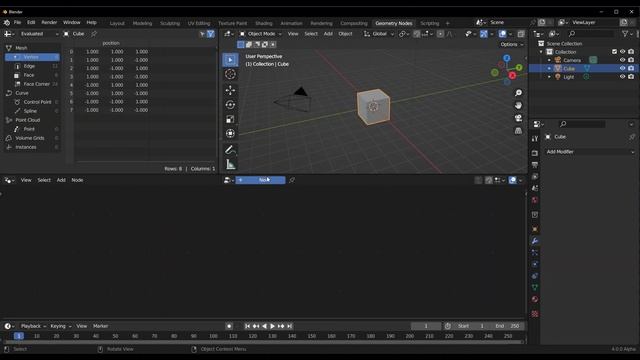Open Tool properties tab icon
The height and width of the screenshot is (360, 640).
[x=535, y=139]
